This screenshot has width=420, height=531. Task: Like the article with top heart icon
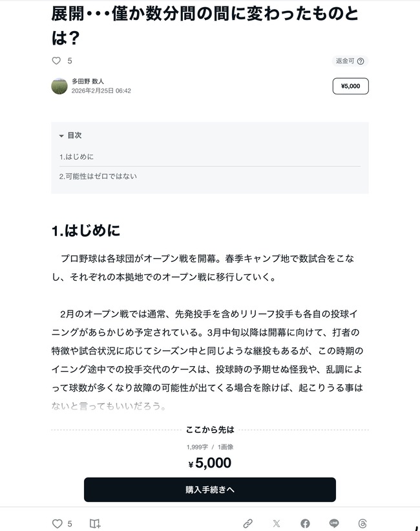coord(56,61)
